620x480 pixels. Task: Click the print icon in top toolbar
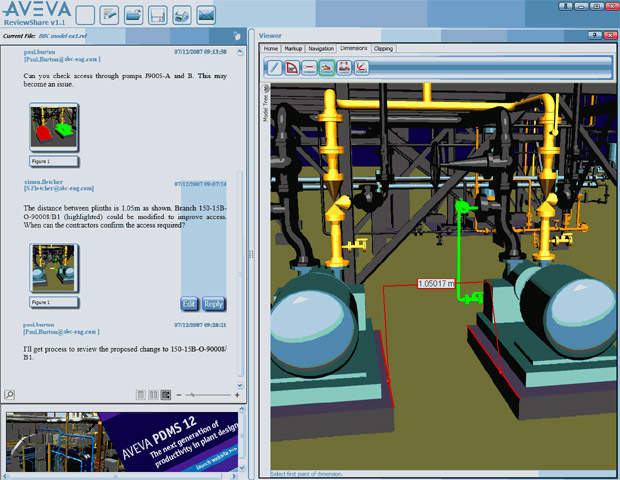(x=182, y=15)
